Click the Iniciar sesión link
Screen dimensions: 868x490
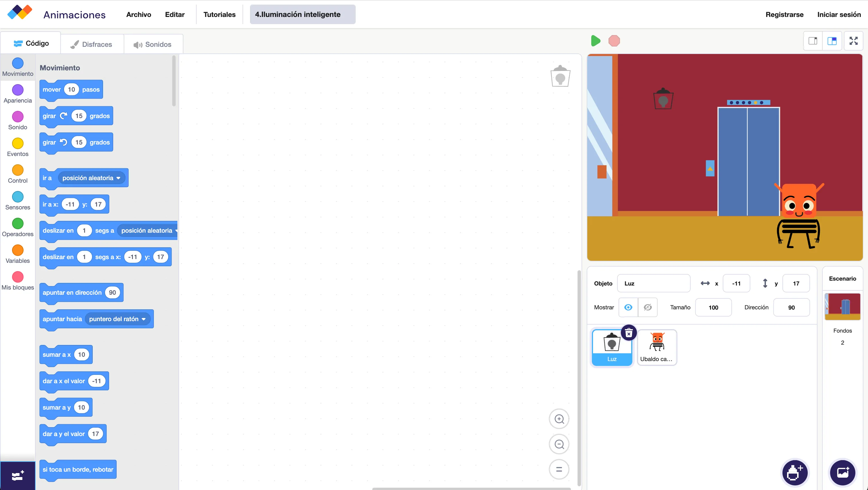pyautogui.click(x=839, y=14)
